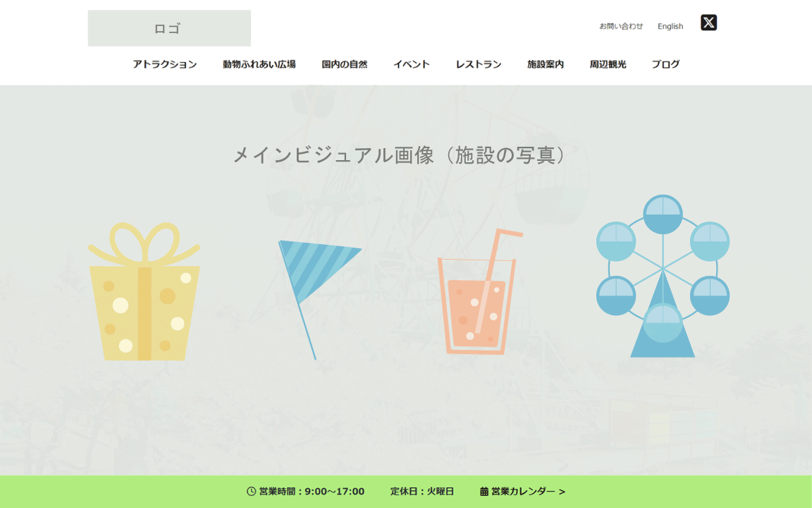Screen dimensions: 812x508
Task: Go to the ブログ menu item
Action: coord(665,64)
